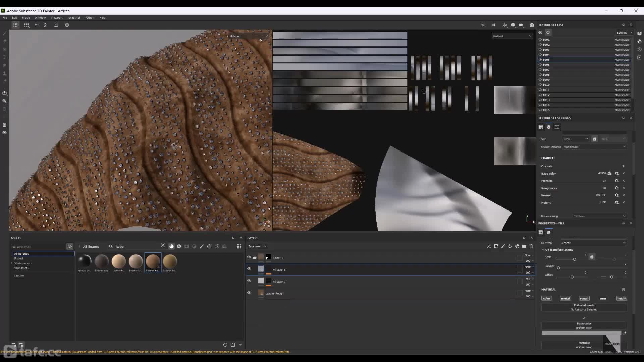Image resolution: width=644 pixels, height=362 pixels.
Task: Click the camera screenshot icon above viewport
Action: 532,25
